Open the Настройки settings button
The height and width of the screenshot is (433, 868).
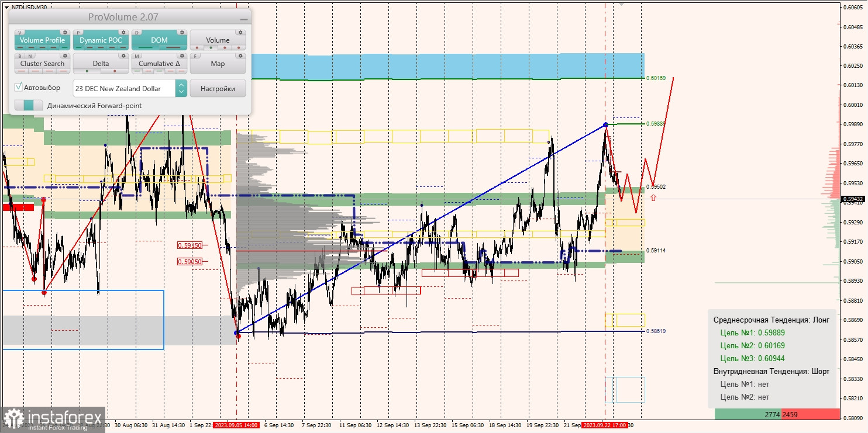pos(218,88)
